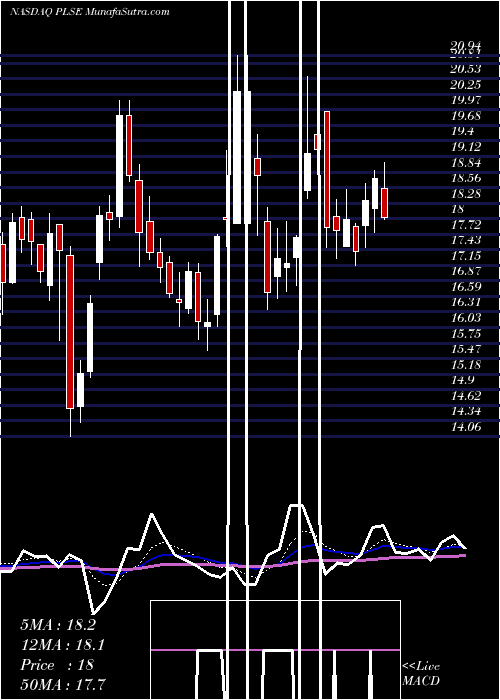Click the 16.59 price axis label
500x700 pixels.
466,287
